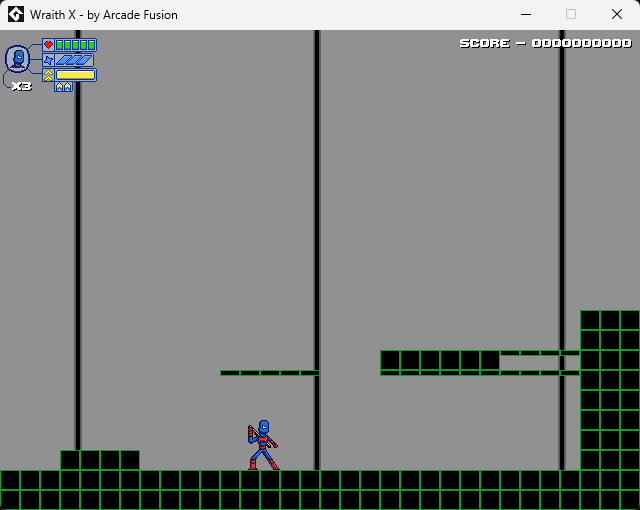The height and width of the screenshot is (510, 640).
Task: Click the tall green-grid block tower on right
Action: pos(609,390)
